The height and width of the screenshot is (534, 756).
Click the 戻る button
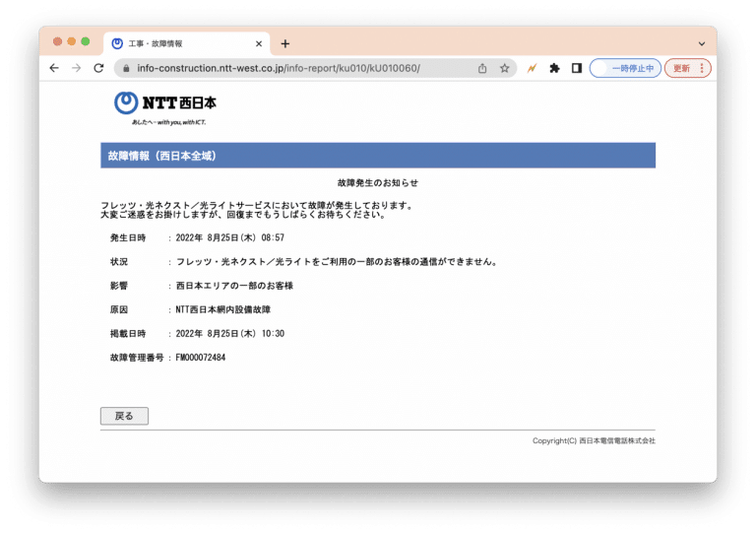(124, 416)
